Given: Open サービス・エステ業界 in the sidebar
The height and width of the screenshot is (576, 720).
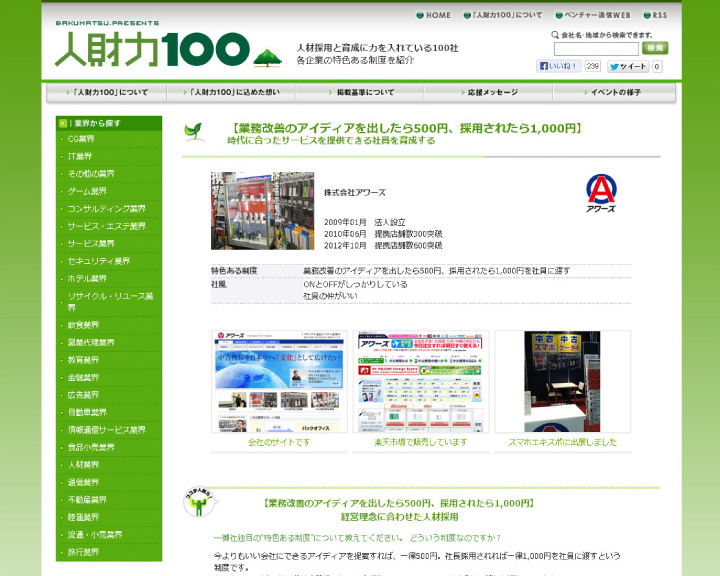Looking at the screenshot, I should [x=107, y=226].
